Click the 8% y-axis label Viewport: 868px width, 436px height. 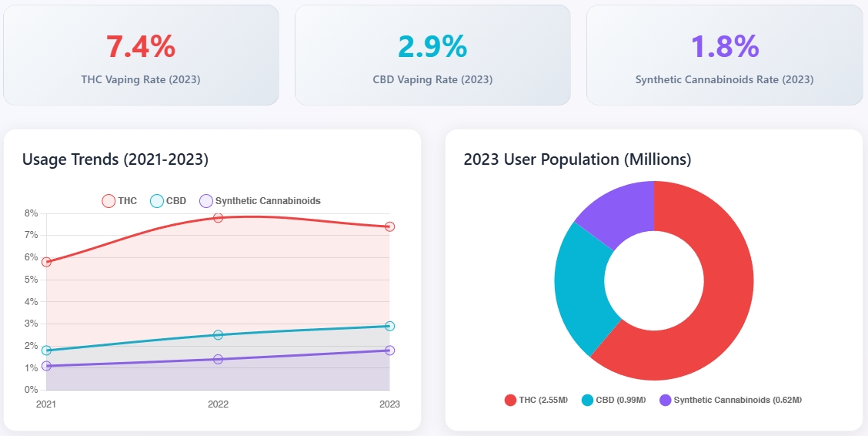(31, 213)
